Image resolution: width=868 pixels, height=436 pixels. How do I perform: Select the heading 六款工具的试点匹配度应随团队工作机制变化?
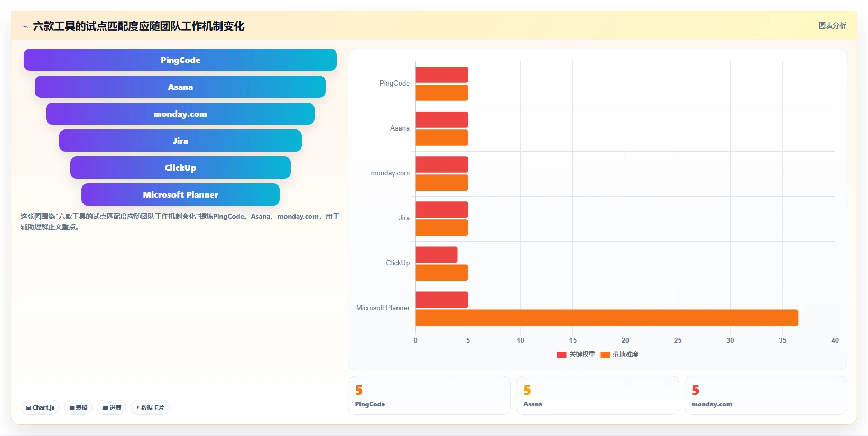[138, 26]
